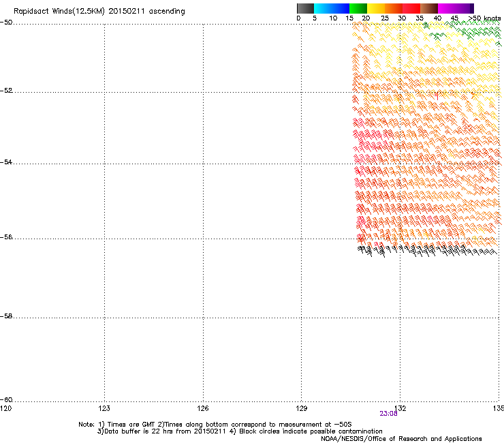
Task: Click the '123' longitude axis label
Action: coord(104,408)
